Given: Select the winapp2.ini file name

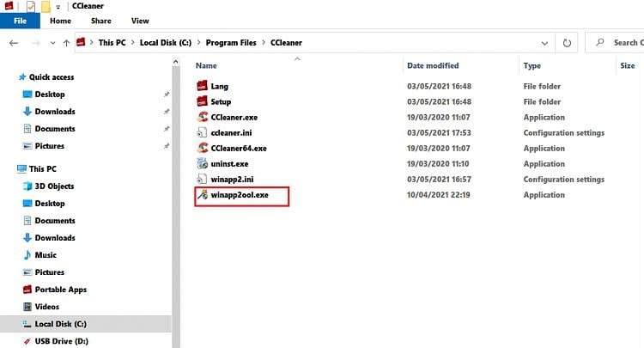Looking at the screenshot, I should 232,180.
